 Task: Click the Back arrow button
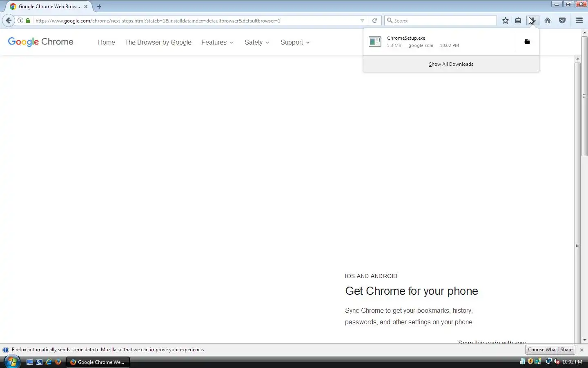9,20
